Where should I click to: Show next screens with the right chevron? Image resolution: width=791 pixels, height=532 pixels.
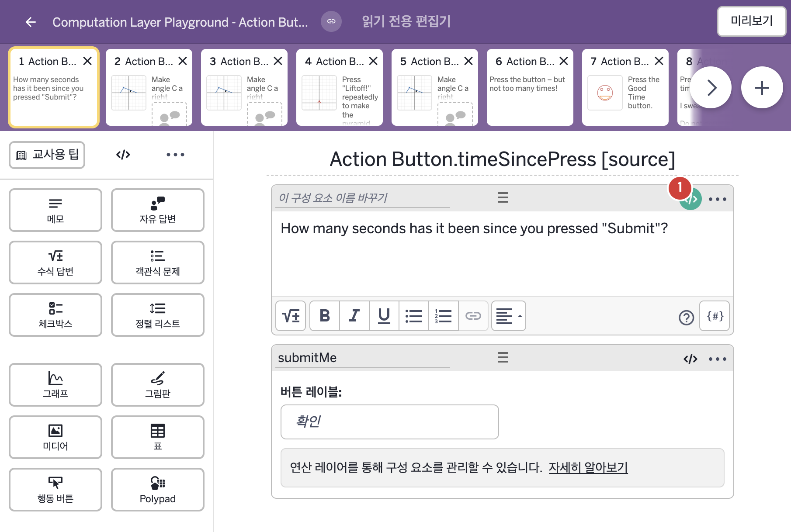click(x=711, y=88)
